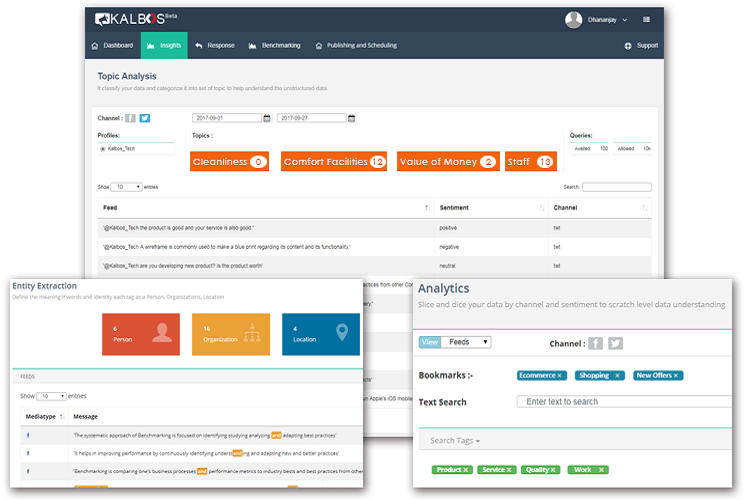Open the Show entries dropdown in Topic Analysis

126,187
